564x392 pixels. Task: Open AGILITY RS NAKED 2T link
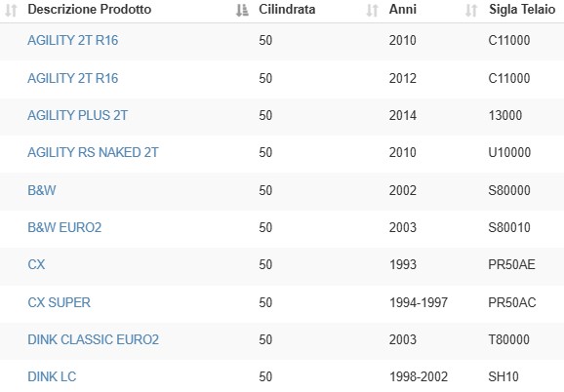93,152
